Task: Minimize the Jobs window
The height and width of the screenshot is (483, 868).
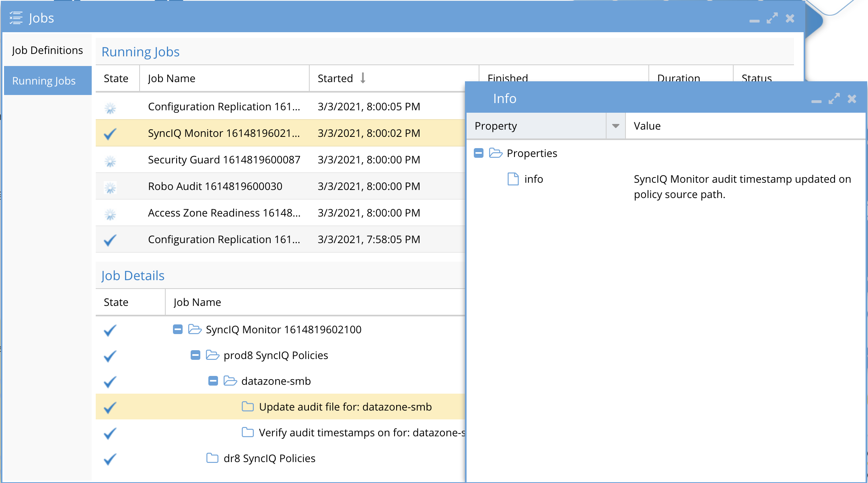Action: (755, 21)
